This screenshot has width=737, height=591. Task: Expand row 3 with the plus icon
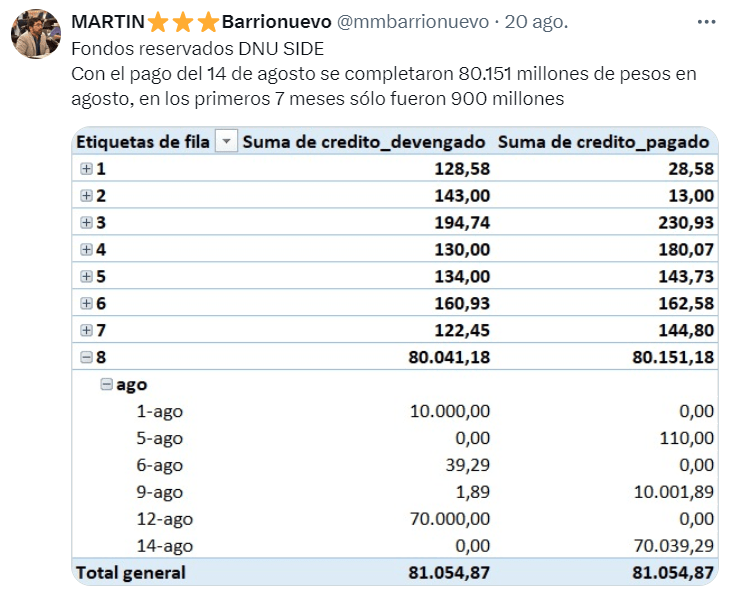87,223
